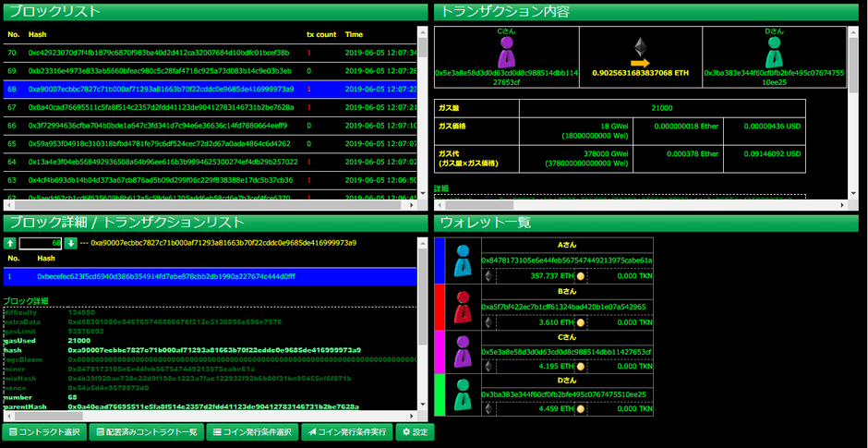Screen dimensions: 868x448
Task: Select block No. 63 row
Action: tap(210, 180)
